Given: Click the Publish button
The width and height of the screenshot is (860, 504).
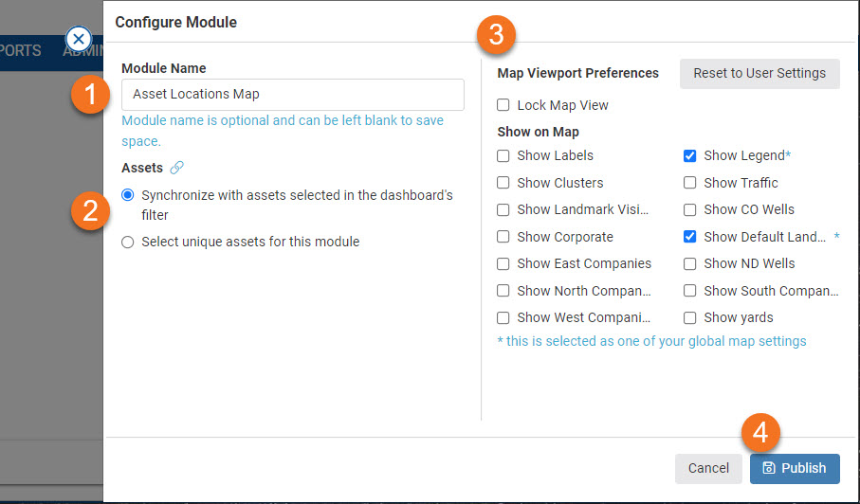Looking at the screenshot, I should 795,468.
